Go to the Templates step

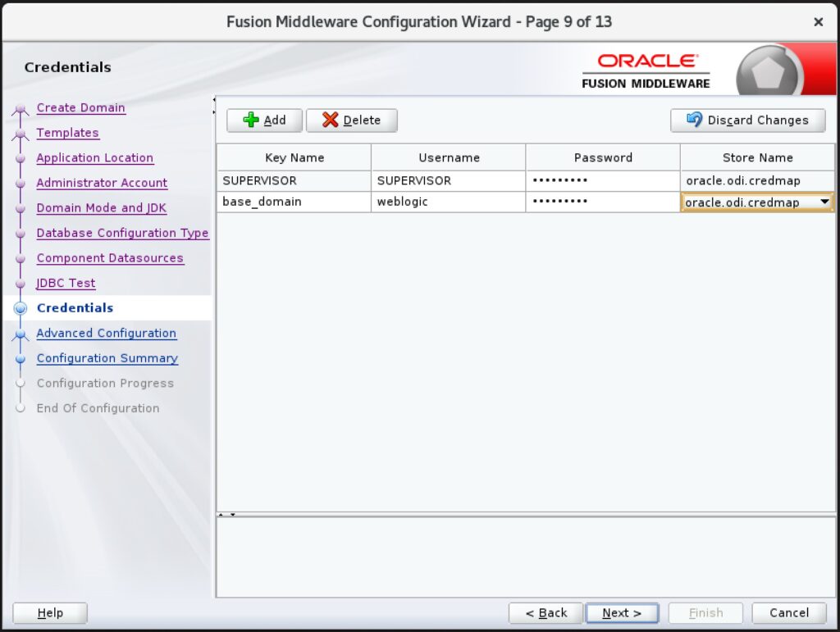pyautogui.click(x=67, y=133)
